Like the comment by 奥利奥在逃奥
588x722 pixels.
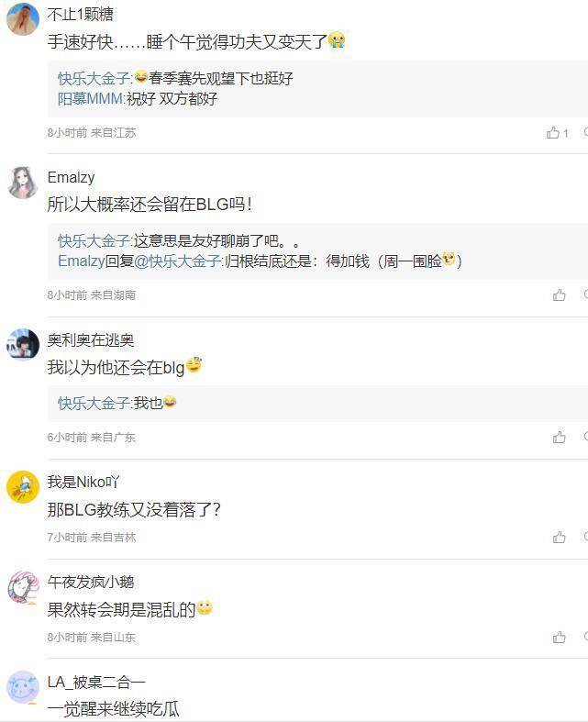pyautogui.click(x=560, y=438)
